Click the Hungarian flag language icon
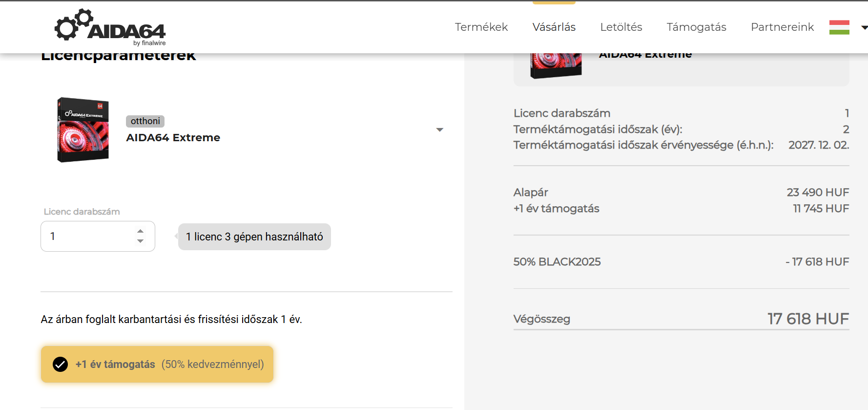The width and height of the screenshot is (868, 410). pyautogui.click(x=839, y=27)
